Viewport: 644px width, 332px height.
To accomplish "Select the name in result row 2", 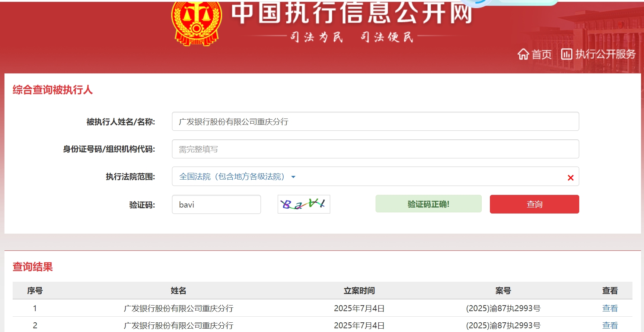I will (x=178, y=326).
